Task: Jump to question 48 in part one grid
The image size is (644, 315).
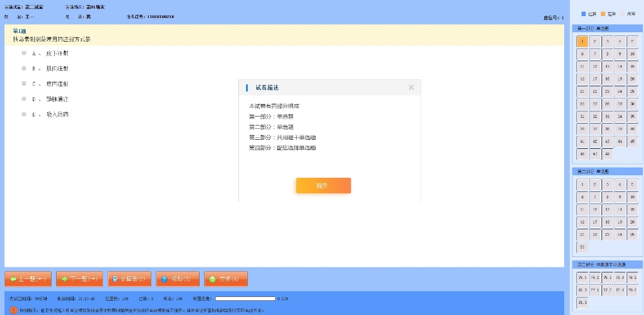Action: [607, 153]
